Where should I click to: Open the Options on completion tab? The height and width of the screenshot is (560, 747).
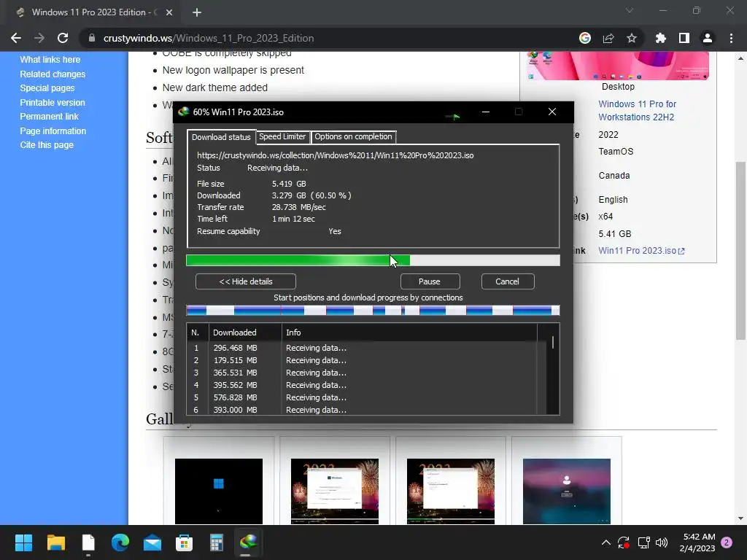(353, 136)
